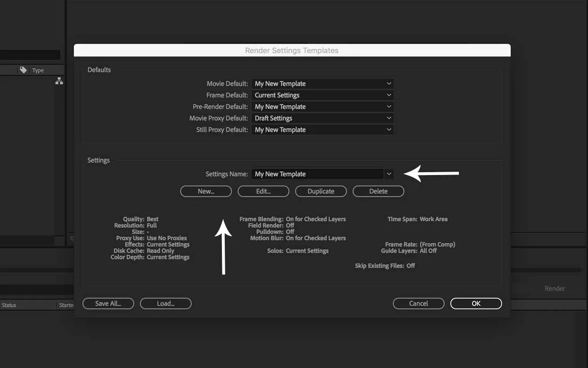Open the Movie Default dropdown
Image resolution: width=588 pixels, height=368 pixels.
[322, 84]
